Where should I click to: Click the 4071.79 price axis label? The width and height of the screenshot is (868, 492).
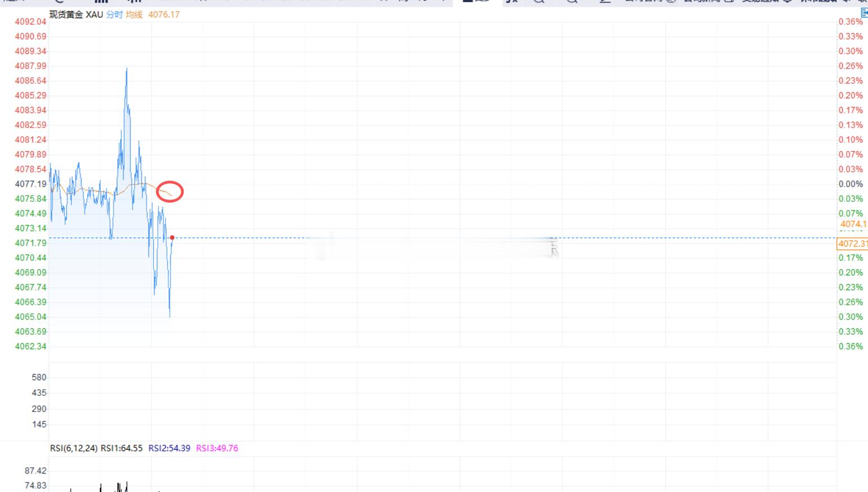[x=31, y=243]
